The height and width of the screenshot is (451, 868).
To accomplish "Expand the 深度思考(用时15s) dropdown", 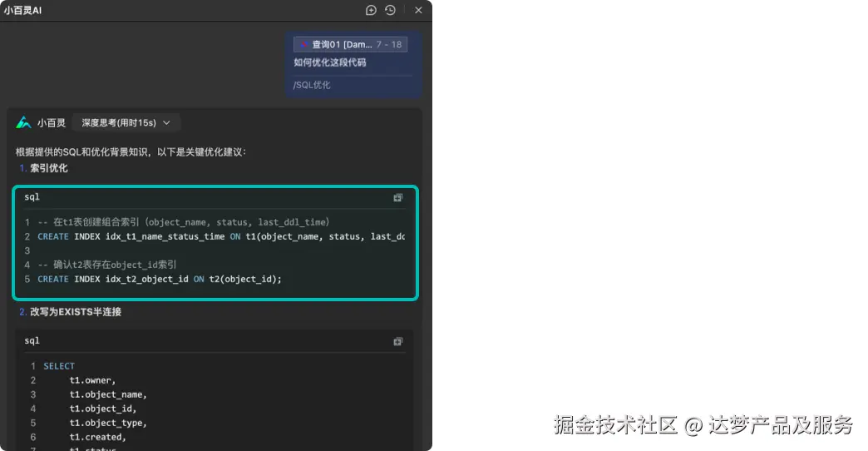I will click(126, 122).
